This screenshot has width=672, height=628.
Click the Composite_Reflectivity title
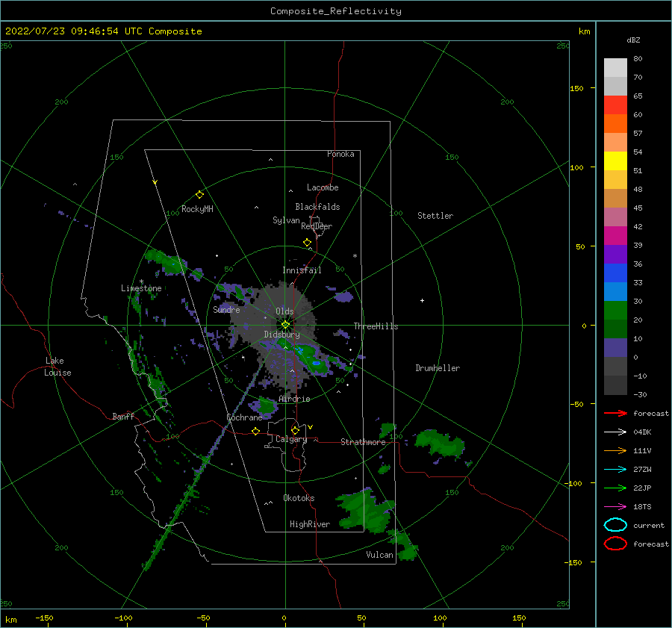coord(336,11)
